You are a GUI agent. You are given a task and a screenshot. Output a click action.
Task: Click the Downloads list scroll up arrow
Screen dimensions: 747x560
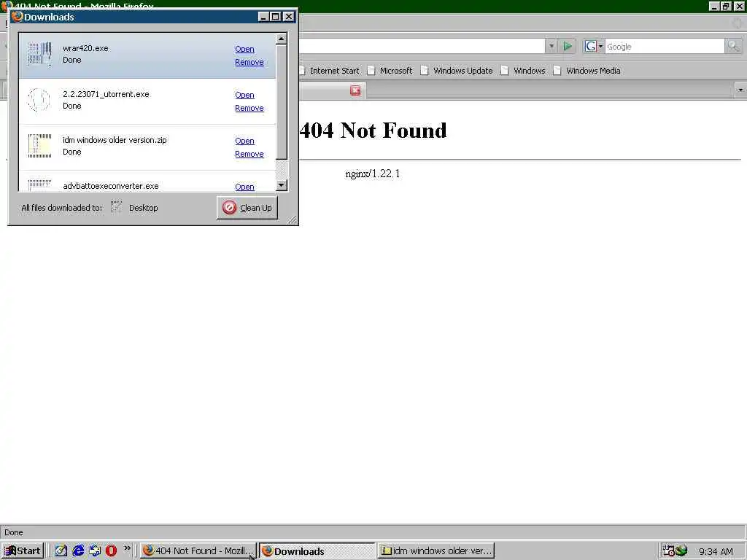(x=282, y=39)
